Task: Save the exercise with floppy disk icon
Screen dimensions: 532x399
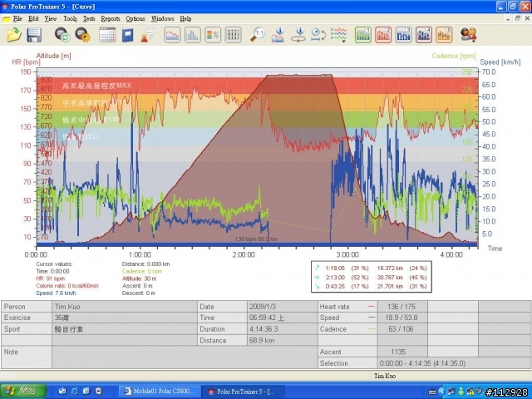Action: click(34, 35)
